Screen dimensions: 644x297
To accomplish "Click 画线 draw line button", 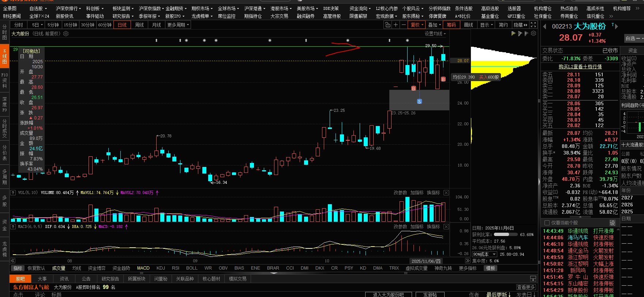I will click(x=469, y=25).
